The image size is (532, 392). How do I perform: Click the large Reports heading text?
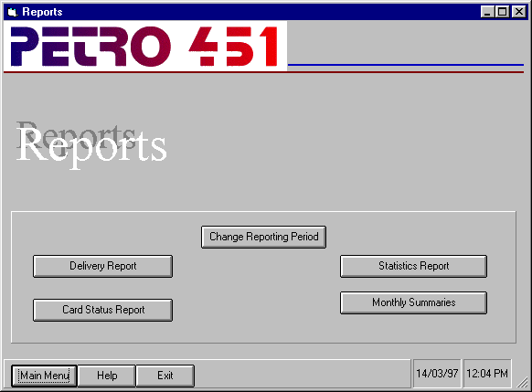[91, 144]
